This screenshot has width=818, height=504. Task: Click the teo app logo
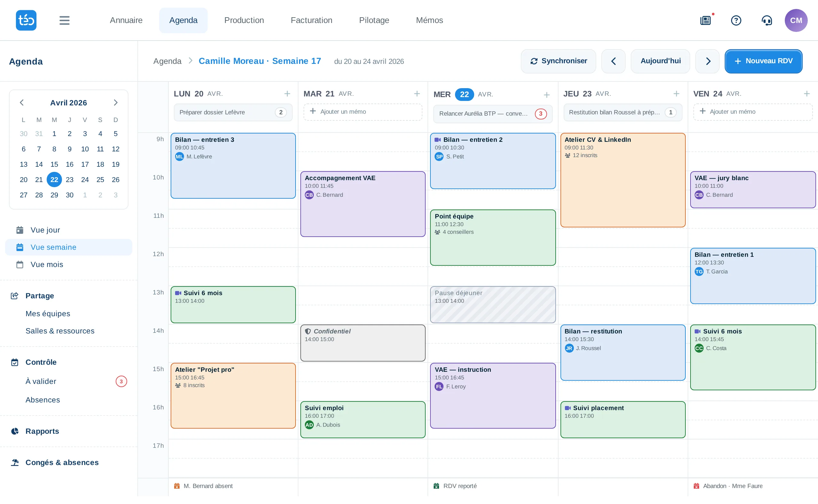[x=26, y=20]
